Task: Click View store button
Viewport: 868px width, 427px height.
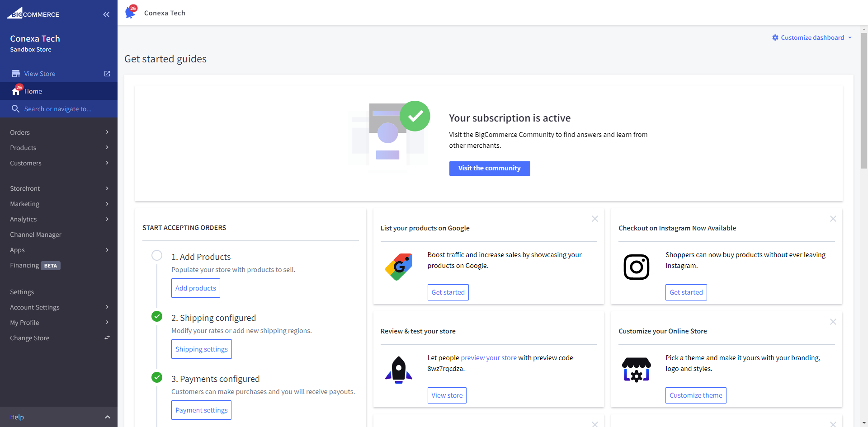Action: (x=447, y=395)
